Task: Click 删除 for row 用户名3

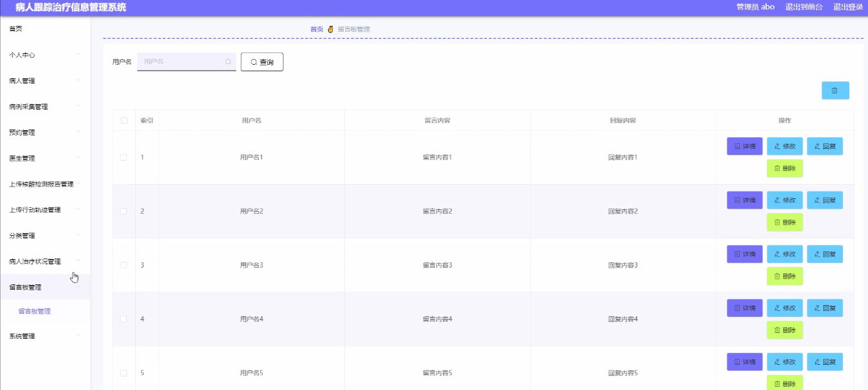Action: pyautogui.click(x=785, y=276)
